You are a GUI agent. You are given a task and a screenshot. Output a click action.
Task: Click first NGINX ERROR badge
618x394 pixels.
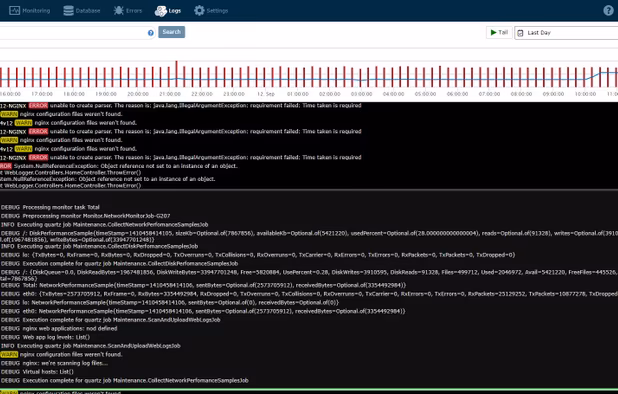[38, 106]
